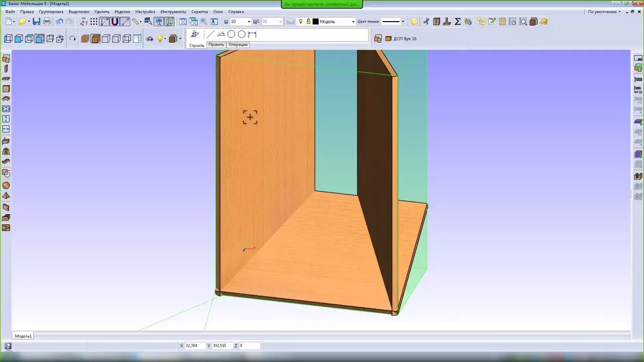Expand the Open folder dropdown arrow

29,22
